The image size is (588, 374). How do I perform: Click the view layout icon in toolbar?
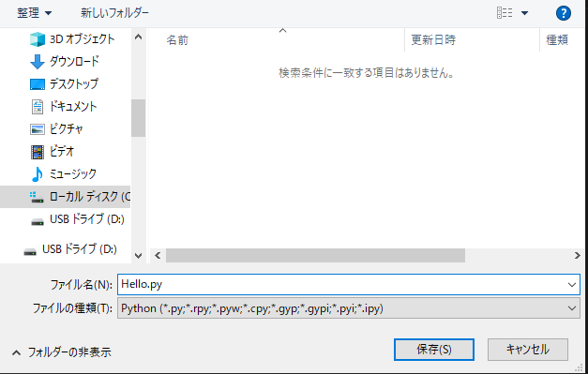click(505, 13)
